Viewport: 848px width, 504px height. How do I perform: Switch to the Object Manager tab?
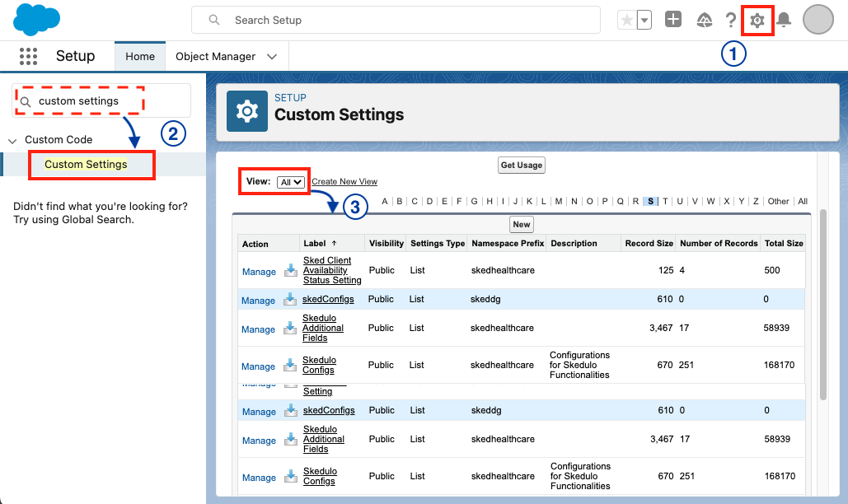pyautogui.click(x=215, y=56)
